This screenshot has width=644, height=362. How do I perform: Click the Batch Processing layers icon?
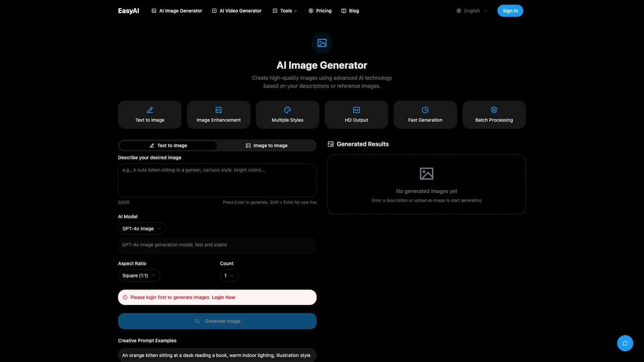[494, 110]
